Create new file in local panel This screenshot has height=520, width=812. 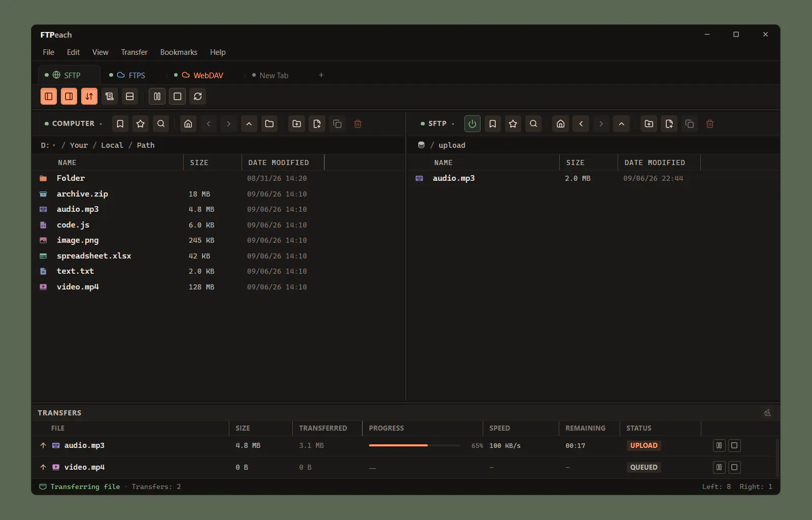click(317, 124)
